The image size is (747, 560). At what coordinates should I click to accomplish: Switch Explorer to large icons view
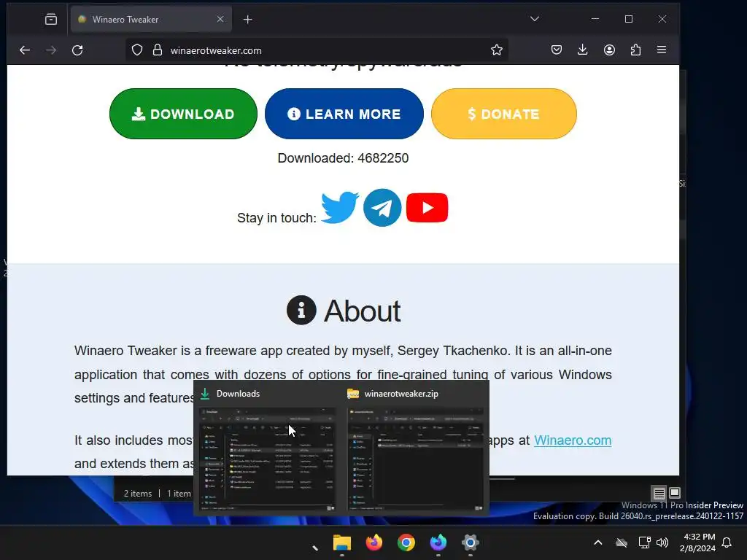coord(675,493)
